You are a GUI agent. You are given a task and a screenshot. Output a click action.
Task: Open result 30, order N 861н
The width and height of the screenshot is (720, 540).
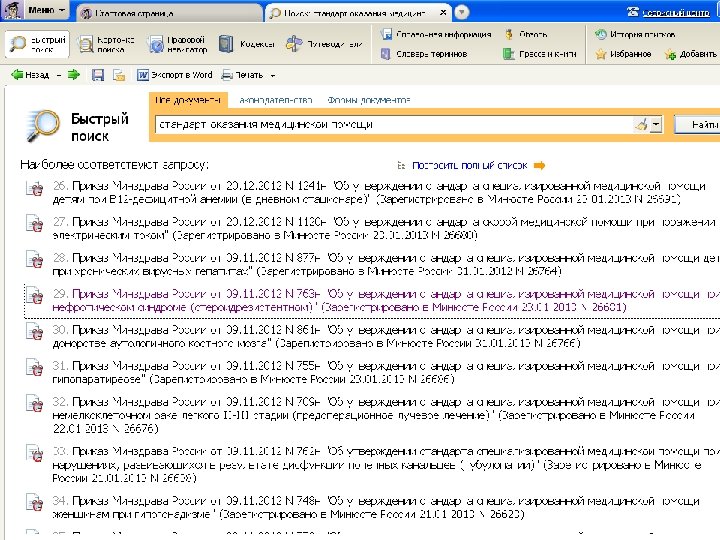tap(386, 336)
